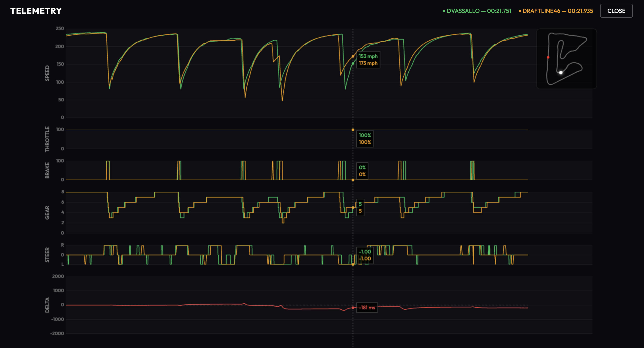Click the DELTA axis label
This screenshot has width=644, height=348.
tap(47, 305)
